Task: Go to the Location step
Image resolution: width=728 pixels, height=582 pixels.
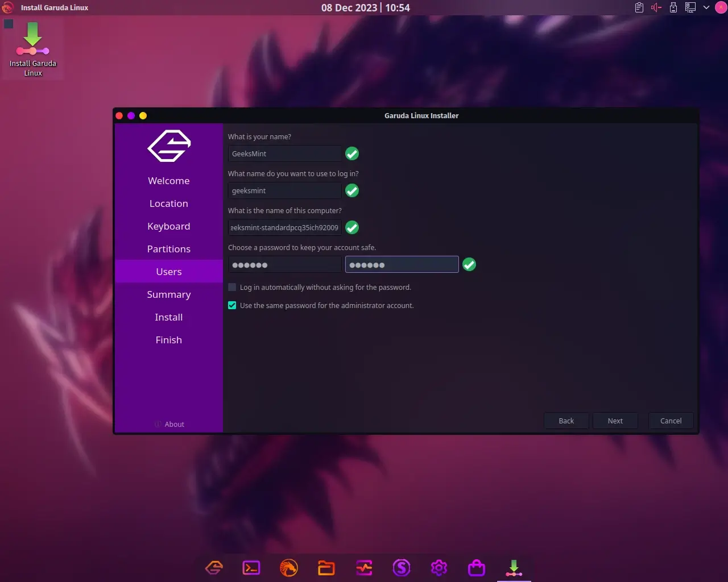Action: click(169, 203)
